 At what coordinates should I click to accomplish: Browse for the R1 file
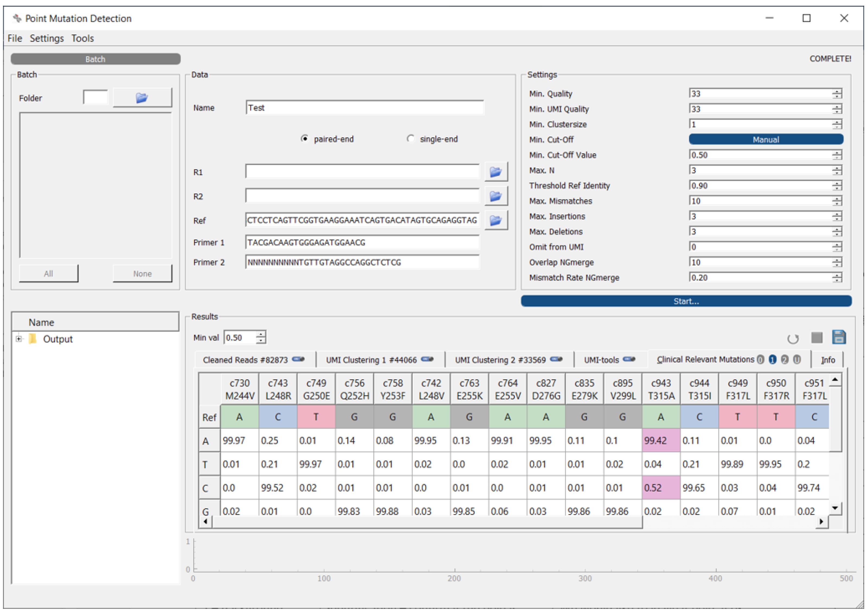(496, 172)
